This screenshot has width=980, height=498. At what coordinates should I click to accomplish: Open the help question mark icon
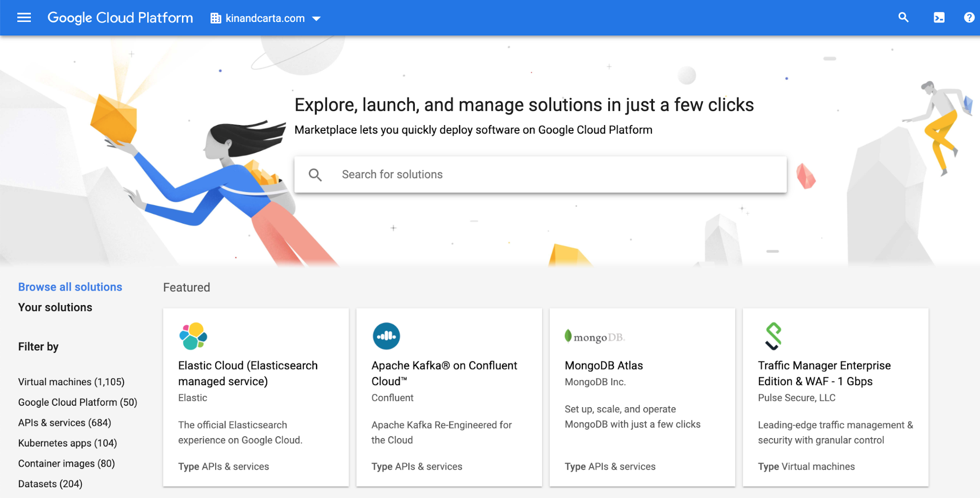coord(969,18)
